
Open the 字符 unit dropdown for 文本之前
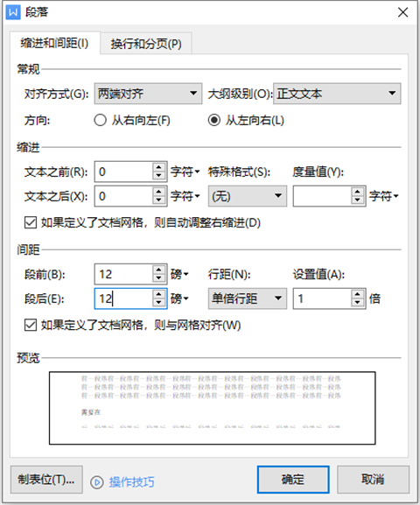coord(185,172)
